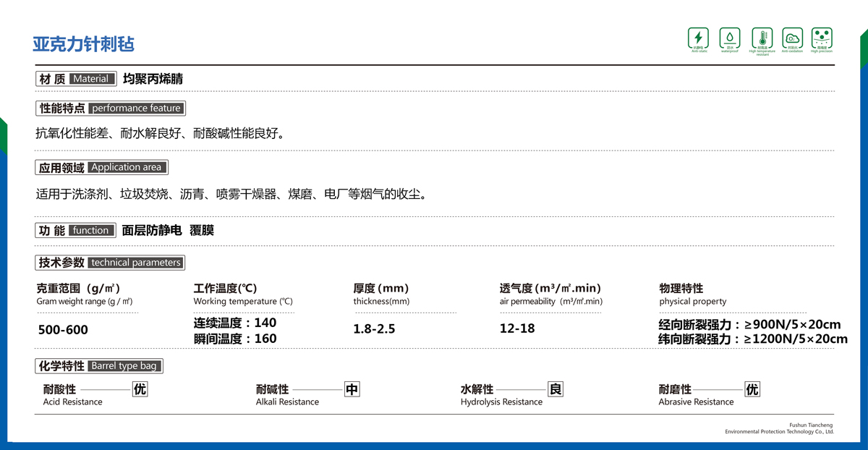
Task: Click the Anti-static lightning bolt icon
Action: 698,38
